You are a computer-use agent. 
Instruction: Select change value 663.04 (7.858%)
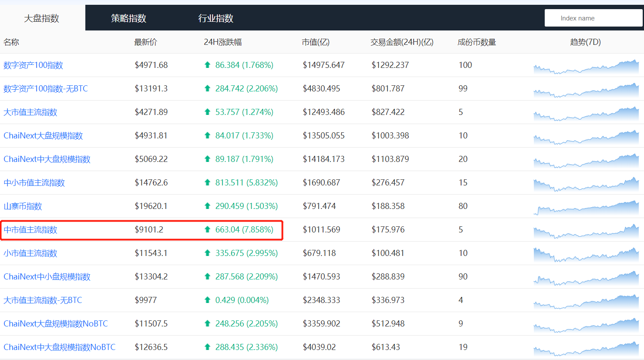244,230
